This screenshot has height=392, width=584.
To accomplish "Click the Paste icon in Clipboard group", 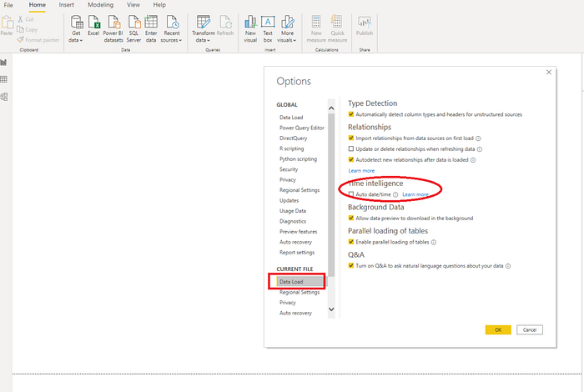I will 7,23.
